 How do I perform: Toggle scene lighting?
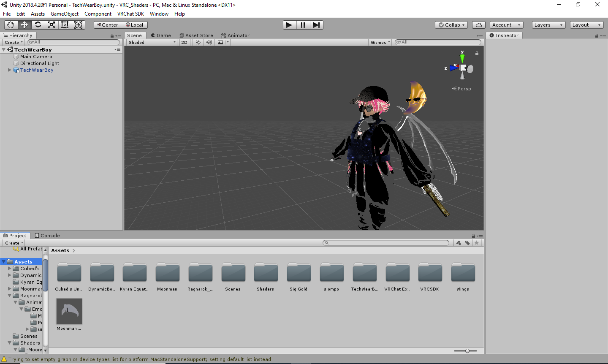[x=198, y=42]
